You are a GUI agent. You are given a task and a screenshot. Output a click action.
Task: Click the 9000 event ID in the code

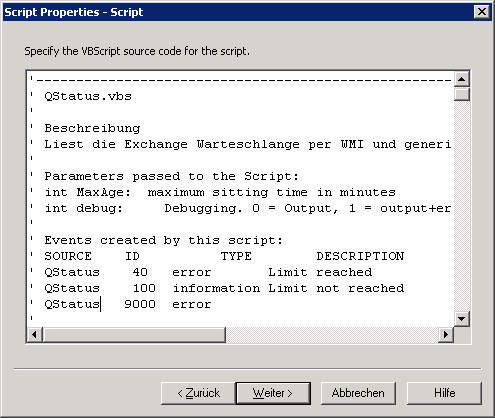coord(140,304)
